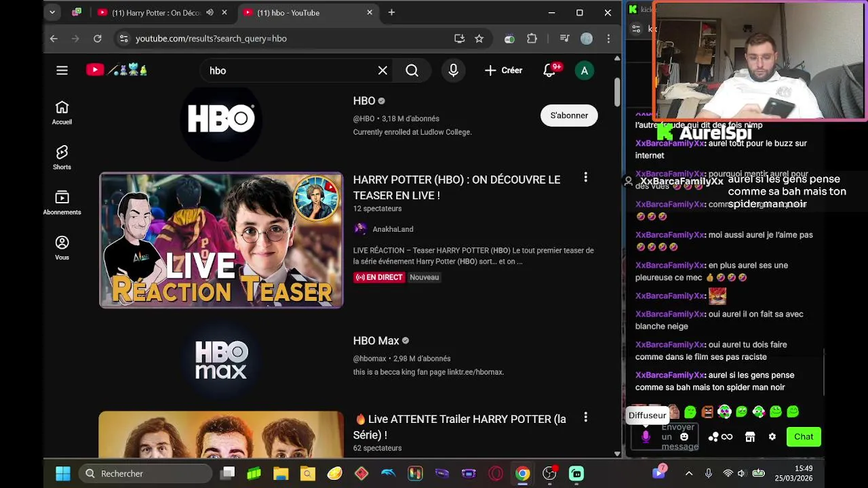The height and width of the screenshot is (488, 868).
Task: Go back in Chrome
Action: click(54, 39)
